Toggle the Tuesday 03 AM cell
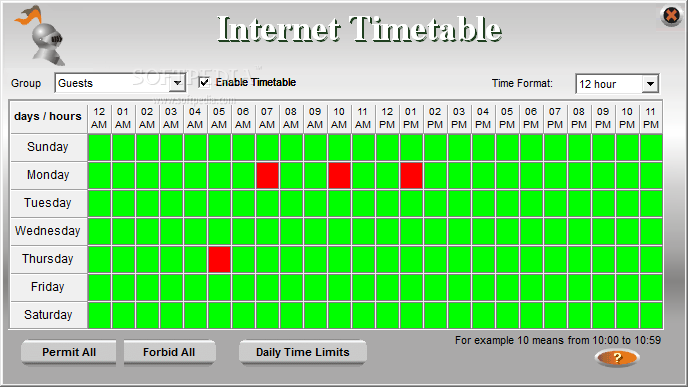 click(172, 203)
